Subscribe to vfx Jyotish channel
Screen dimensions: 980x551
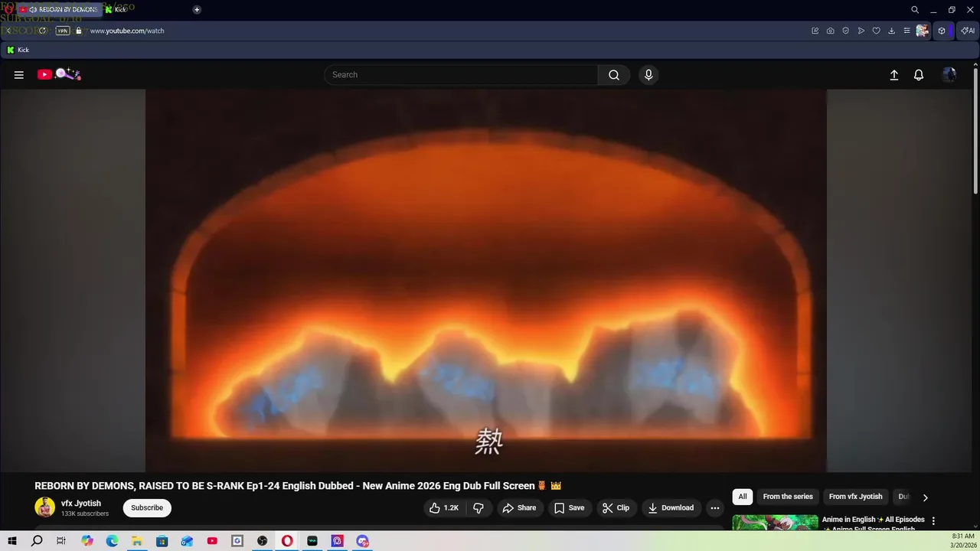pos(147,508)
